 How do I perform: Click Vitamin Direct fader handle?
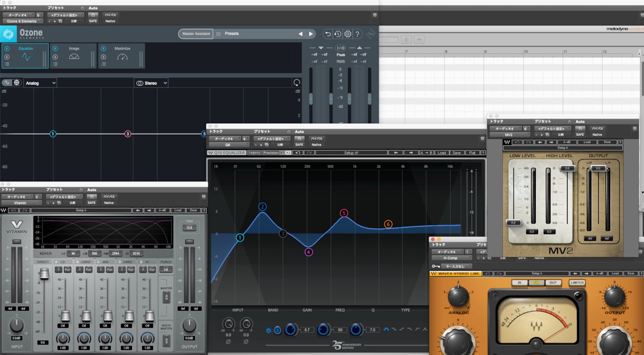(x=44, y=274)
